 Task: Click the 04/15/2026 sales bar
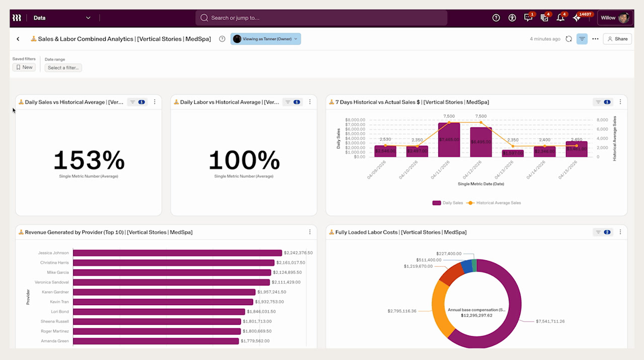[576, 149]
